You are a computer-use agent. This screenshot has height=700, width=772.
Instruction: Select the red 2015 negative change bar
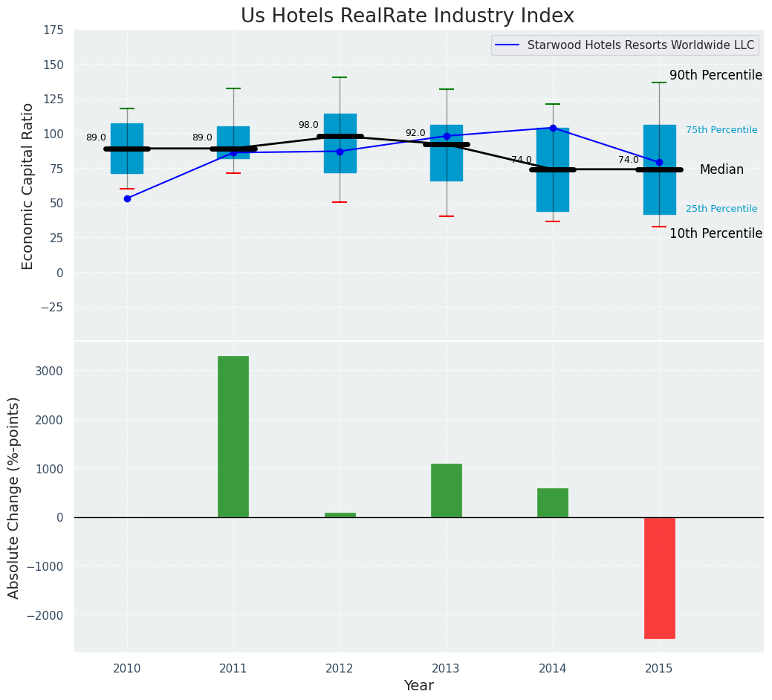coord(659,577)
